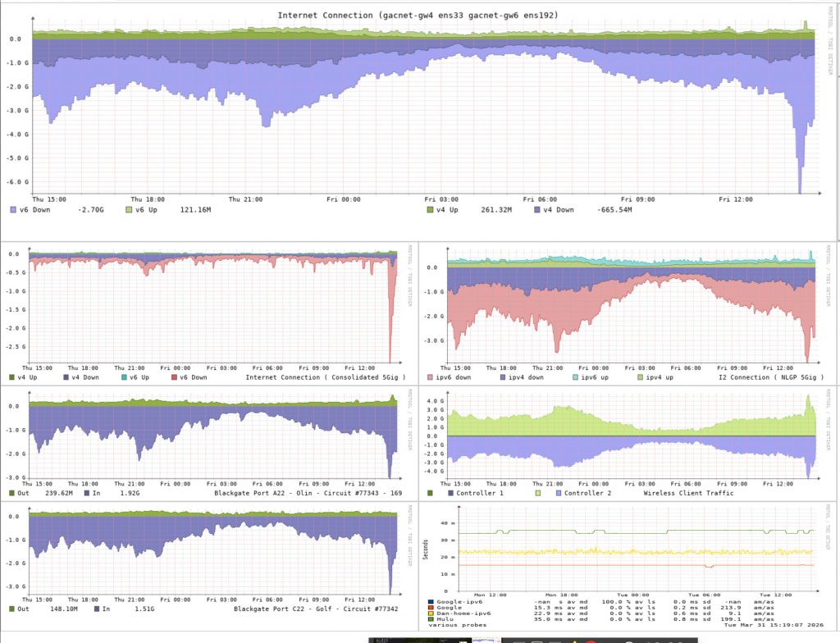This screenshot has width=840, height=643.
Task: Click the Controller 1 legend square
Action: pos(450,493)
